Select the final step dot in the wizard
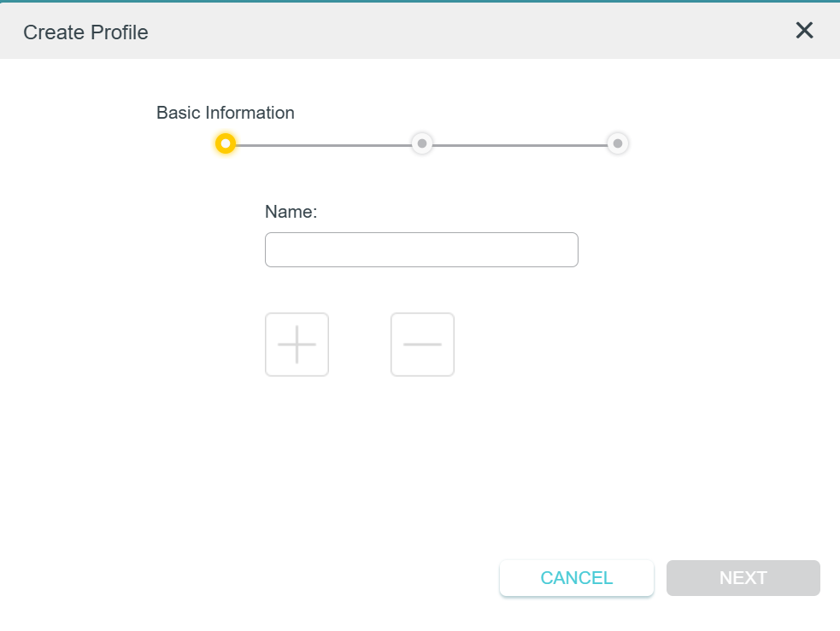840x631 pixels. click(x=618, y=143)
